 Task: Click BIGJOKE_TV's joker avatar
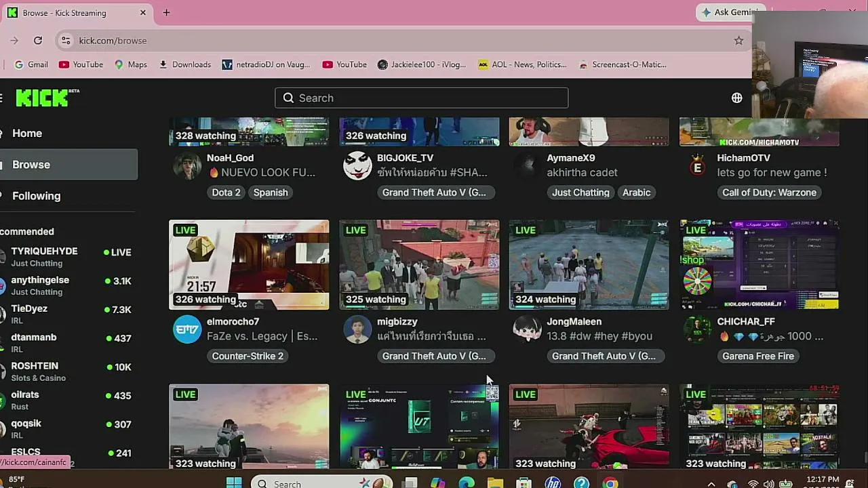pos(357,166)
